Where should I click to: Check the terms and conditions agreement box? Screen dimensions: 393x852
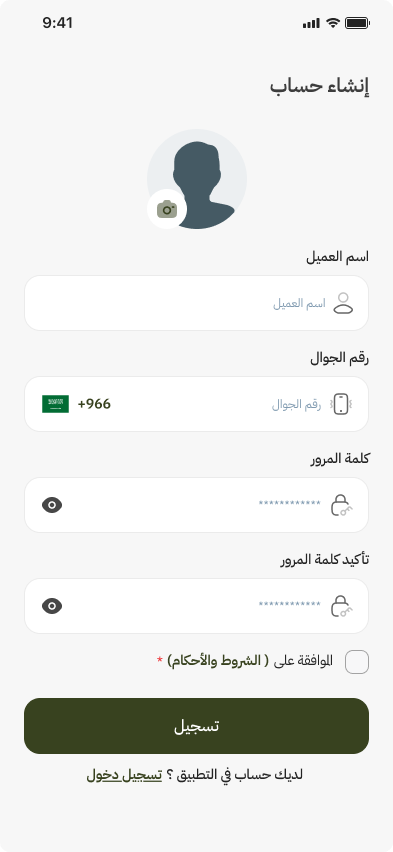tap(357, 662)
